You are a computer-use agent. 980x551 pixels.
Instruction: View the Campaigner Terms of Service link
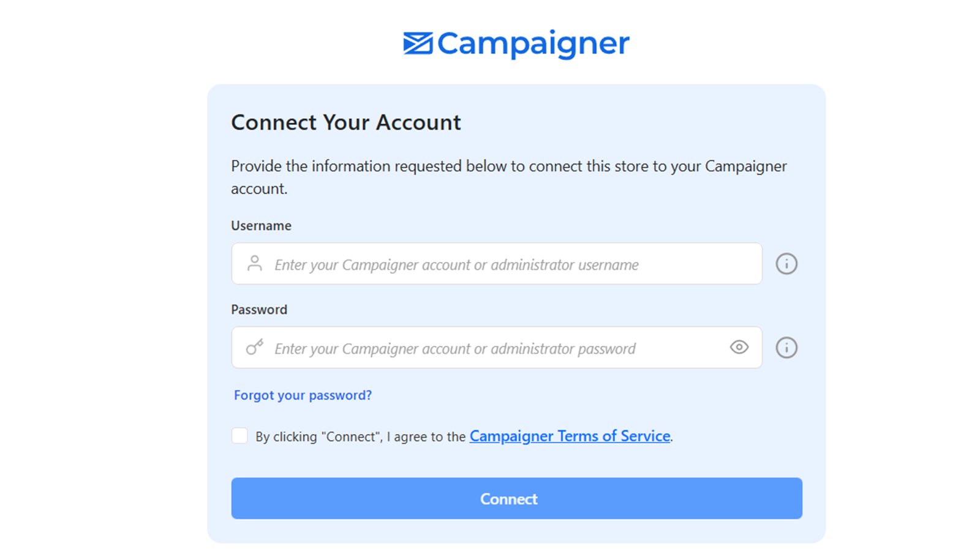pos(569,436)
